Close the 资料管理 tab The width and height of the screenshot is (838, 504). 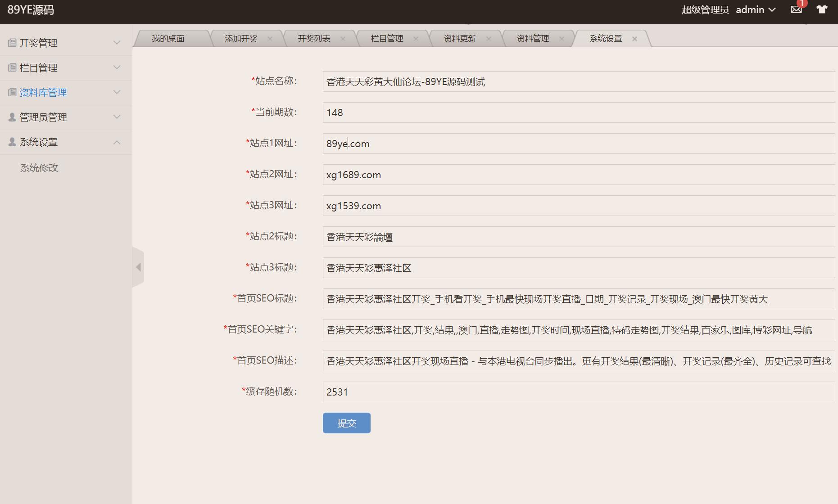pos(562,39)
